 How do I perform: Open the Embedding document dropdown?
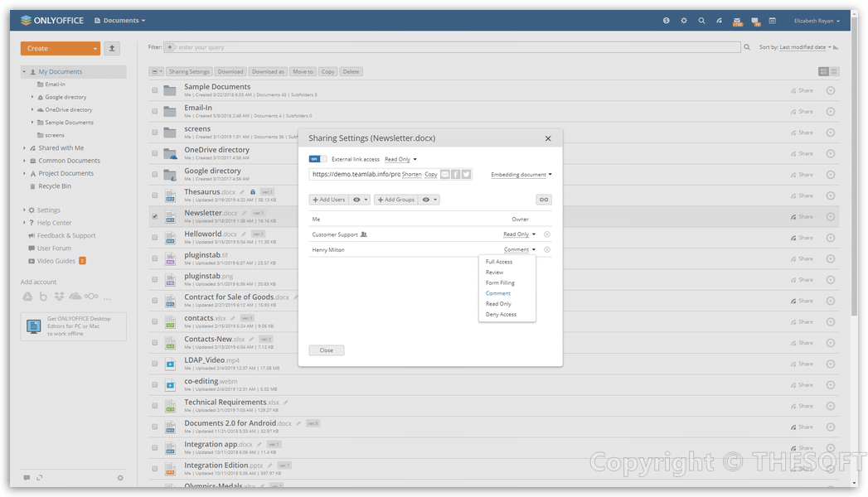518,174
